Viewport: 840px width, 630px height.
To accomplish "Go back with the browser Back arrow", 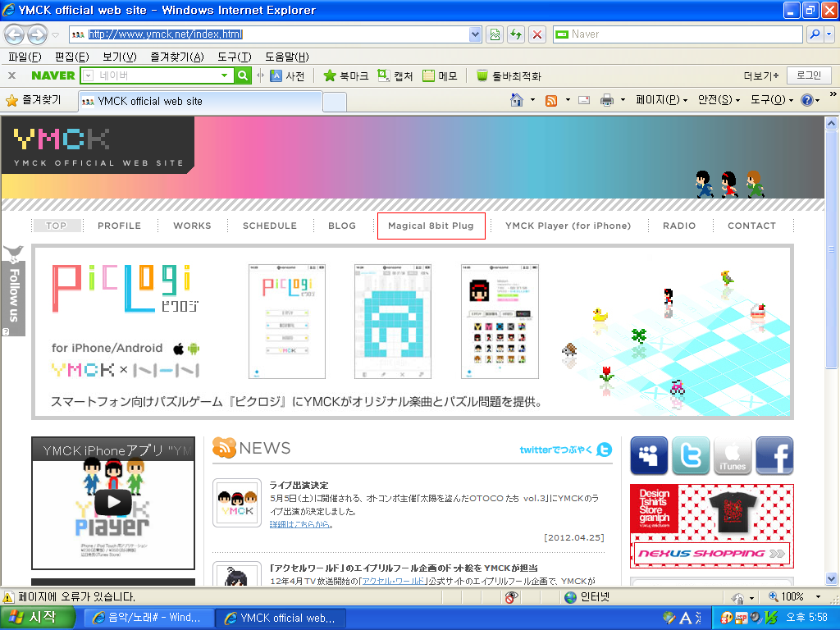I will (14, 34).
